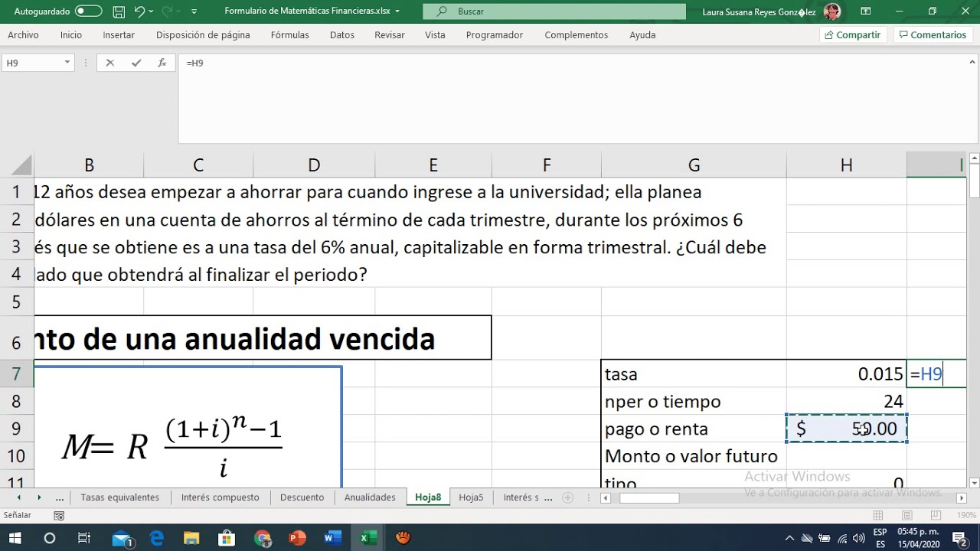
Task: Open PowerPoint from the taskbar
Action: tap(297, 538)
